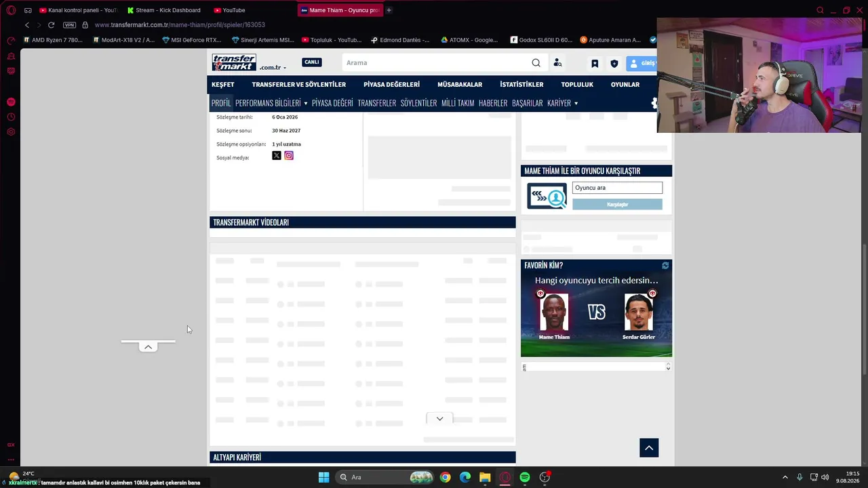Open the İSTATİSTİKLER menu
Image resolution: width=868 pixels, height=488 pixels.
coord(521,85)
